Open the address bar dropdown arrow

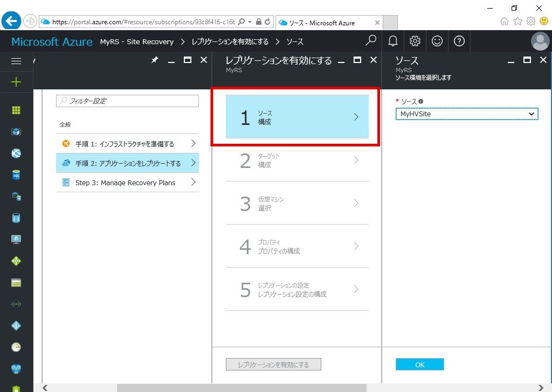(x=250, y=22)
